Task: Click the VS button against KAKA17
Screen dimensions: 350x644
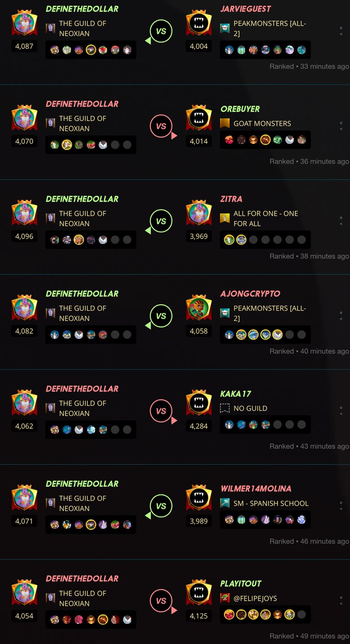Action: (x=161, y=411)
